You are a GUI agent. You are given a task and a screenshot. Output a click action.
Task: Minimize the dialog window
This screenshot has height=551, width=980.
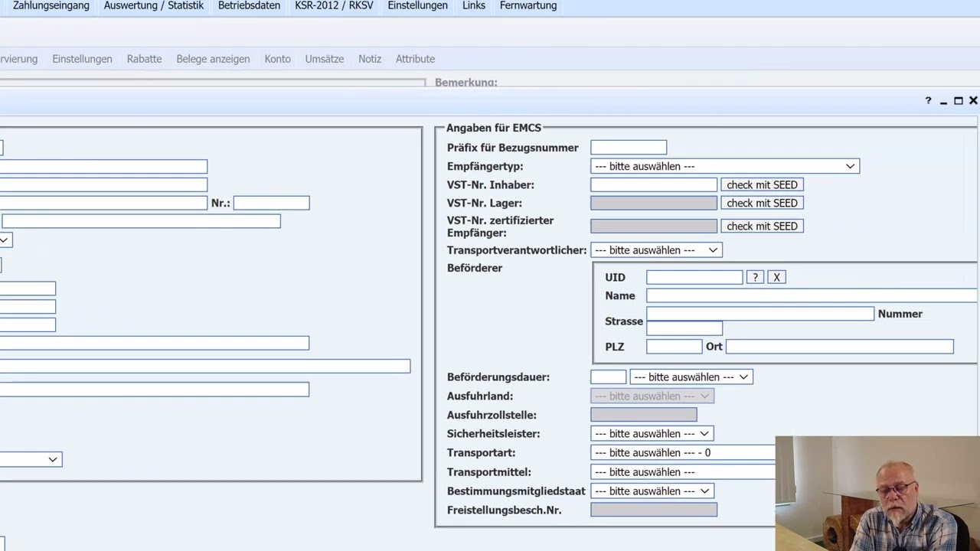943,101
